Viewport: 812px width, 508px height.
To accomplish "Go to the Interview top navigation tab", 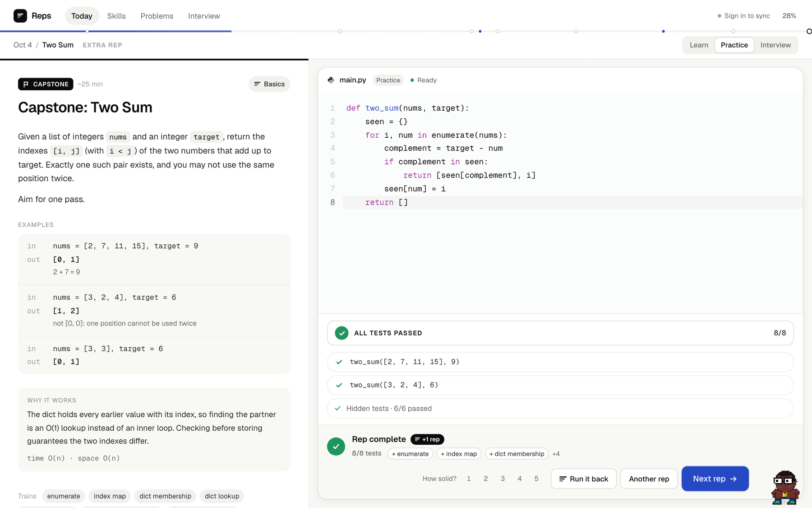I will coord(204,16).
